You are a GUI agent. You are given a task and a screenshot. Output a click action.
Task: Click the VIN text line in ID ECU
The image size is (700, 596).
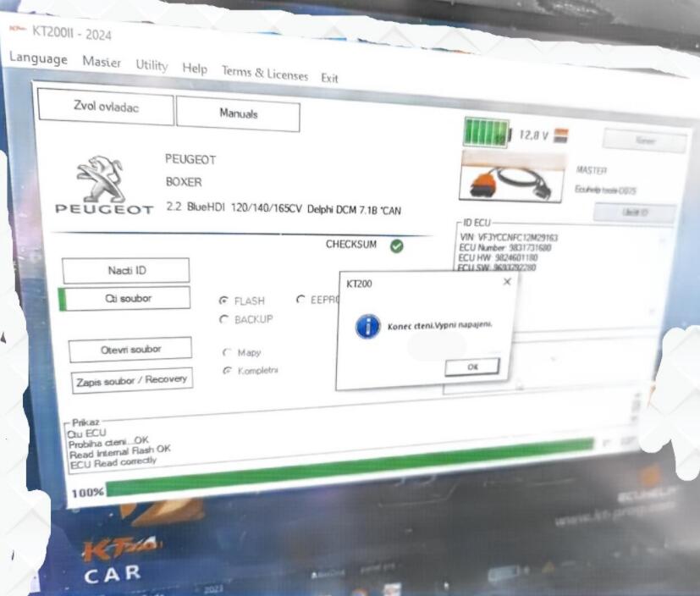[x=509, y=237]
